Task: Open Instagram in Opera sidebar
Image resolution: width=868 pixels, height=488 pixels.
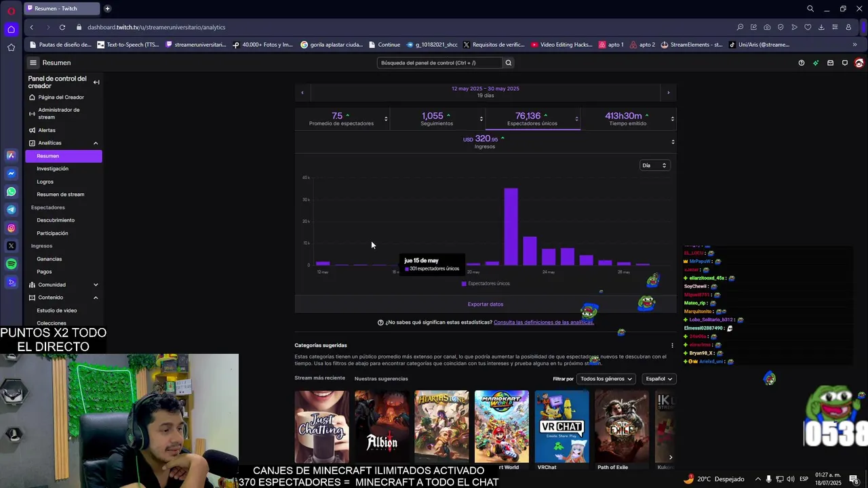Action: click(11, 228)
